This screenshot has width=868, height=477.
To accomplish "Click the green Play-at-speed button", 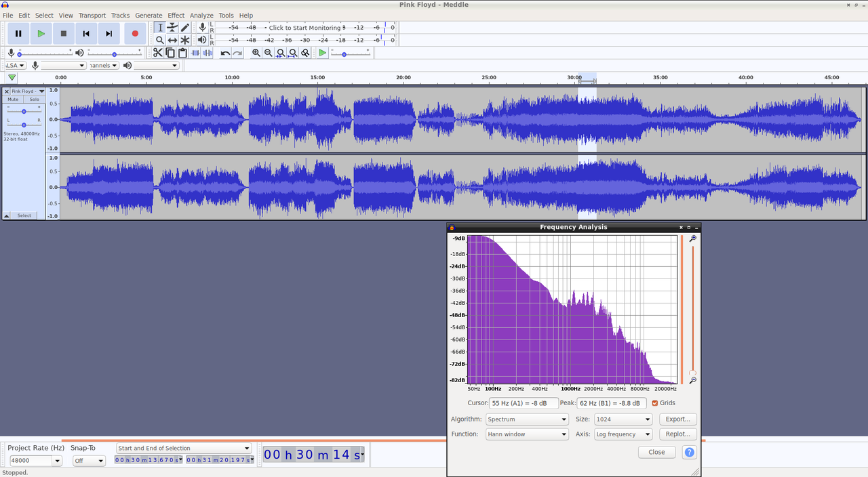I will (x=323, y=53).
